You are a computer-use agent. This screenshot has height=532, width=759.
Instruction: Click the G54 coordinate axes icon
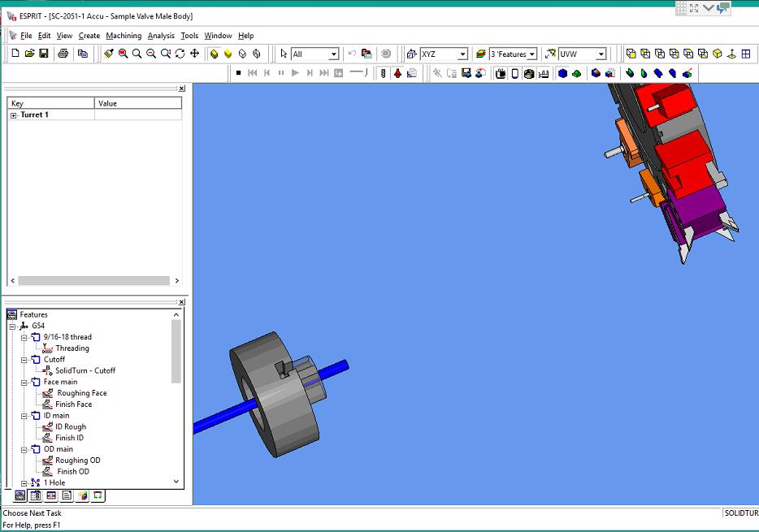(24, 326)
